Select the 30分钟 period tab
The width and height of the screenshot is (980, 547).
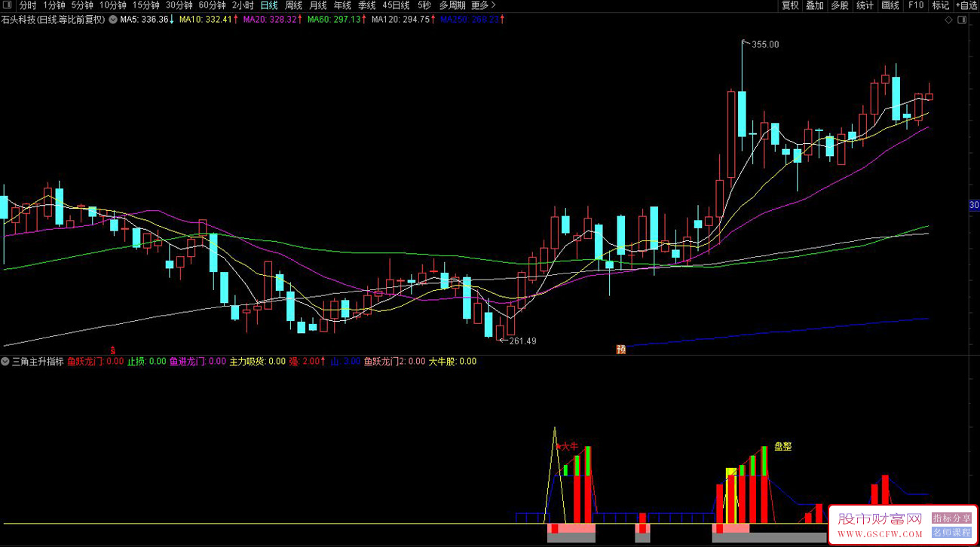pyautogui.click(x=179, y=5)
